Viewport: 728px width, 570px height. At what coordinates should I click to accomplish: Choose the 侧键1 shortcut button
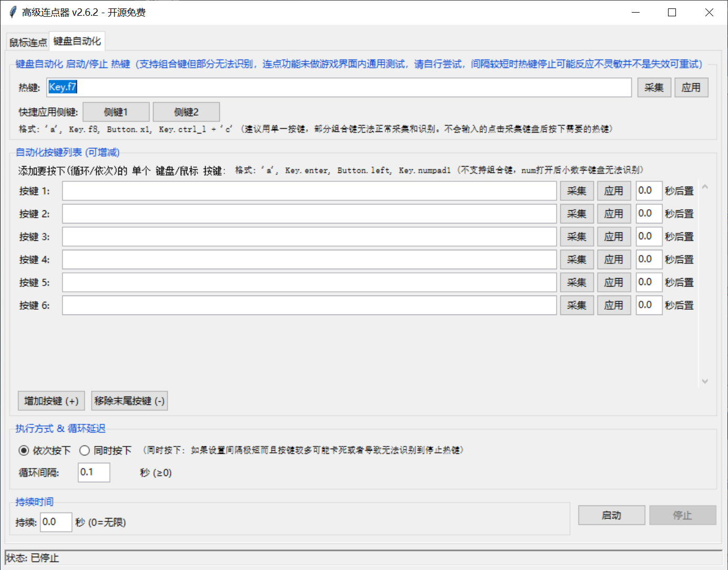pyautogui.click(x=116, y=112)
